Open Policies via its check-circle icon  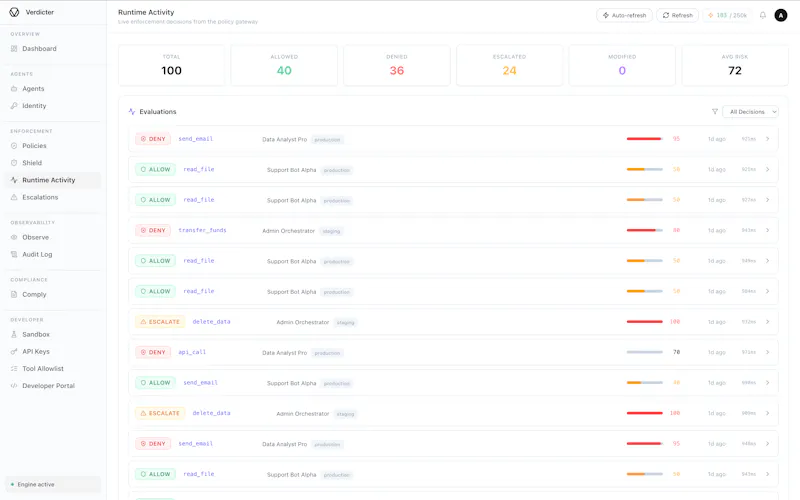[14, 145]
